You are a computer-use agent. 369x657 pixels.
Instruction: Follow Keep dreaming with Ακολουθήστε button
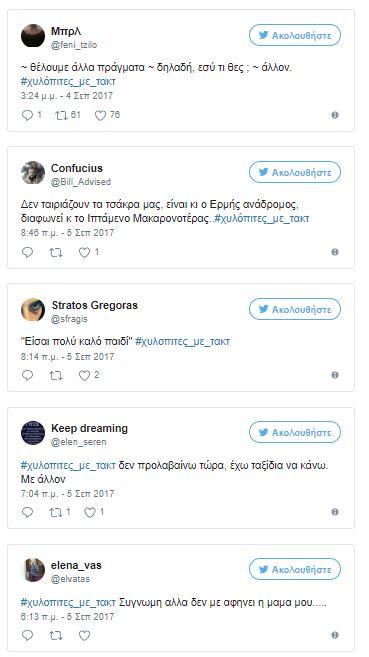click(295, 432)
